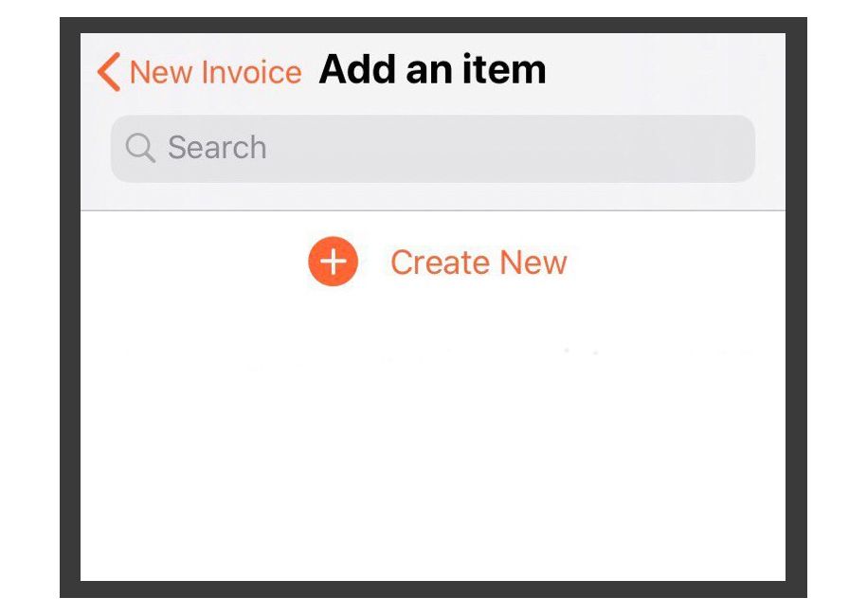Go back to New Invoice
The width and height of the screenshot is (867, 616).
point(200,72)
